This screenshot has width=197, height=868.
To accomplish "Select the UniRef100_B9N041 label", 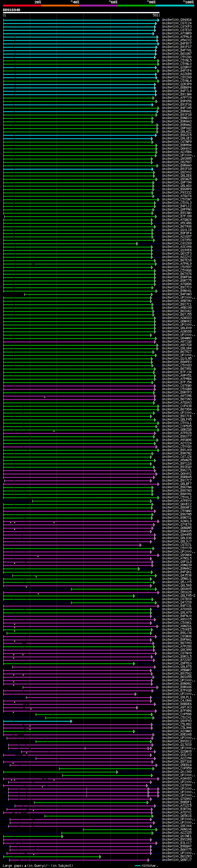I will 177,291.
